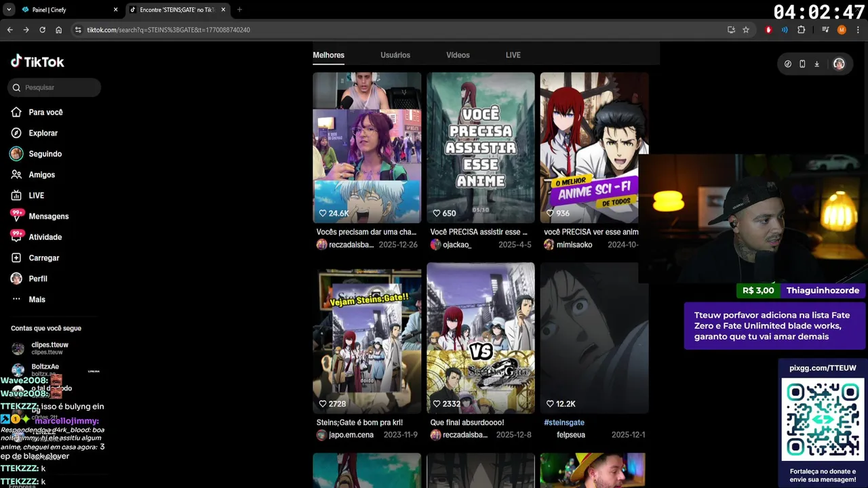The width and height of the screenshot is (868, 488).
Task: Open the video with 24.6K likes
Action: pyautogui.click(x=367, y=148)
